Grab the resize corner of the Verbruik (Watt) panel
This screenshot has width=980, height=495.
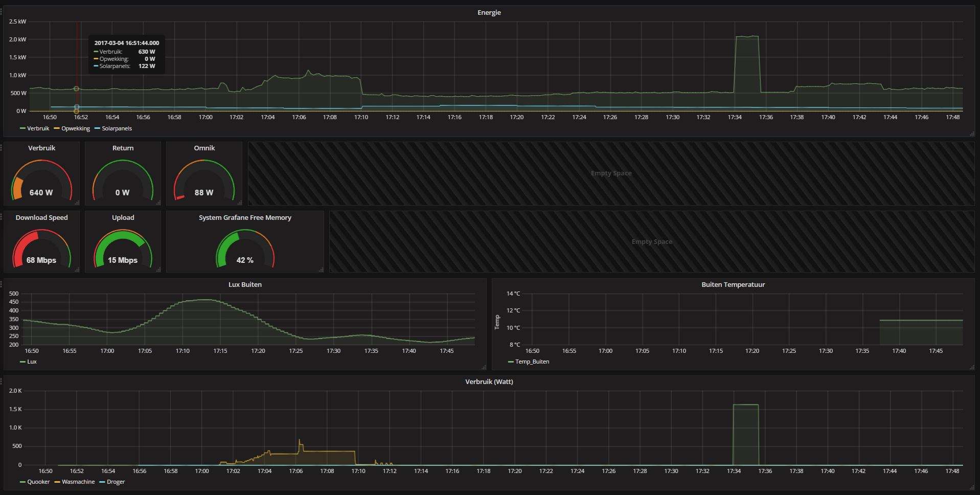pyautogui.click(x=972, y=487)
